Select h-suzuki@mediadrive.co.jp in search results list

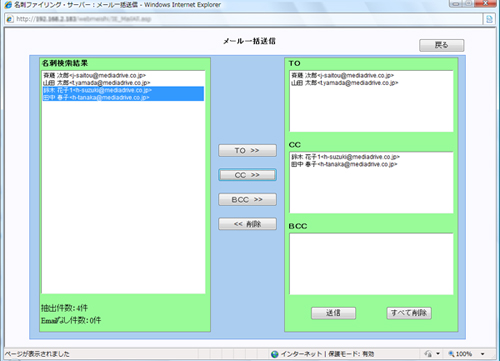point(123,90)
